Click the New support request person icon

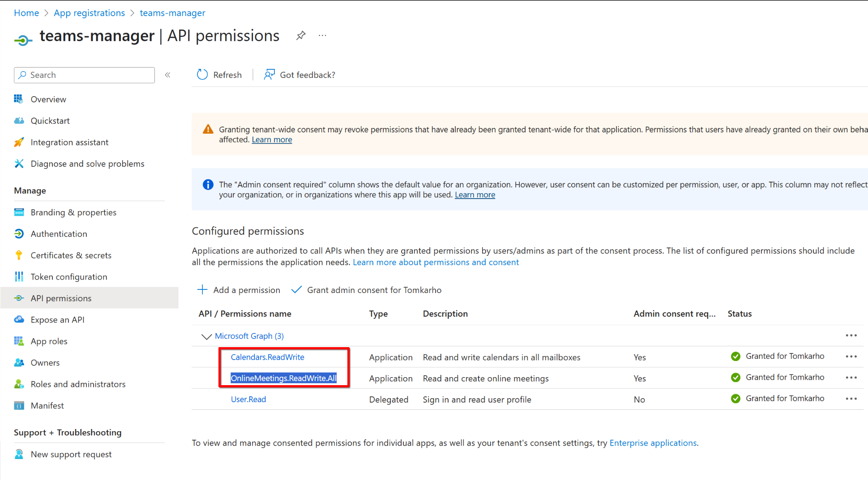click(19, 454)
